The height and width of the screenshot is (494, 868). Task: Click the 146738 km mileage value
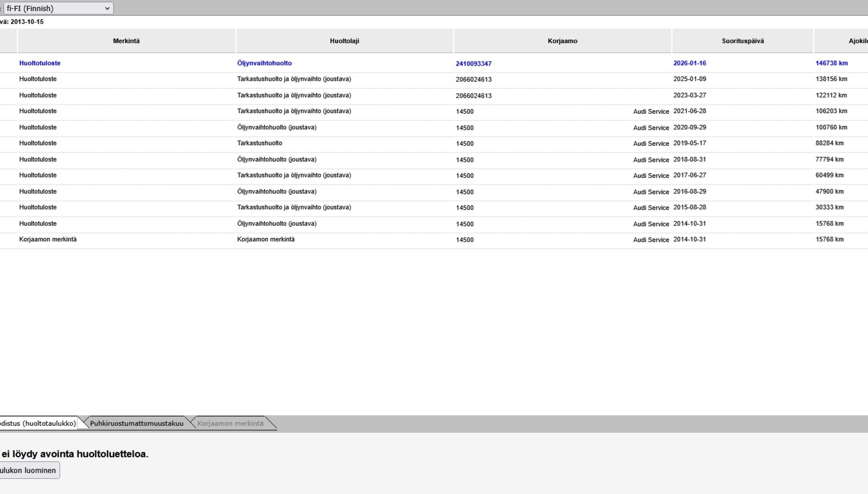click(831, 63)
